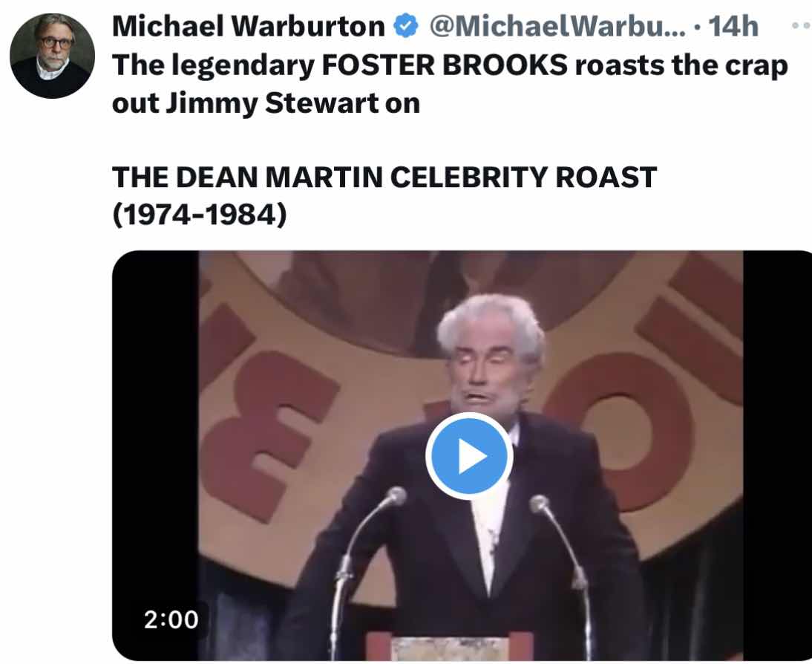The height and width of the screenshot is (664, 812).
Task: Click THE DEAN MARTIN CELEBRITY ROAST text
Action: point(384,177)
